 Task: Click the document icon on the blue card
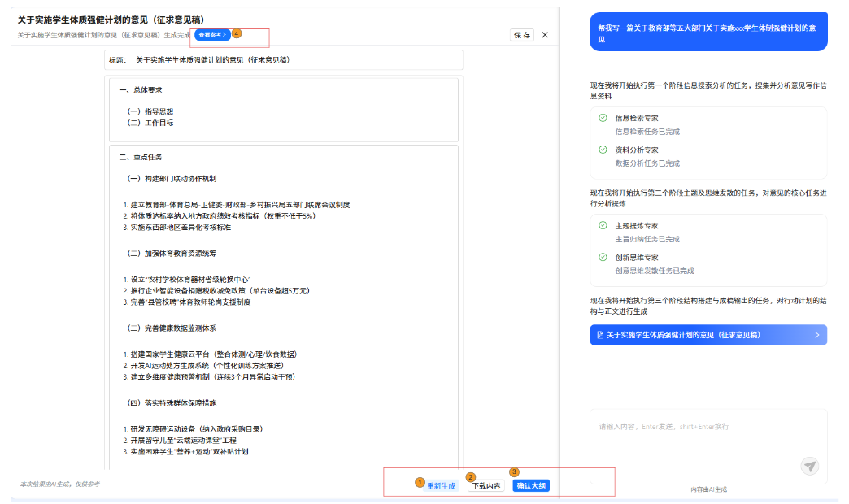click(600, 335)
